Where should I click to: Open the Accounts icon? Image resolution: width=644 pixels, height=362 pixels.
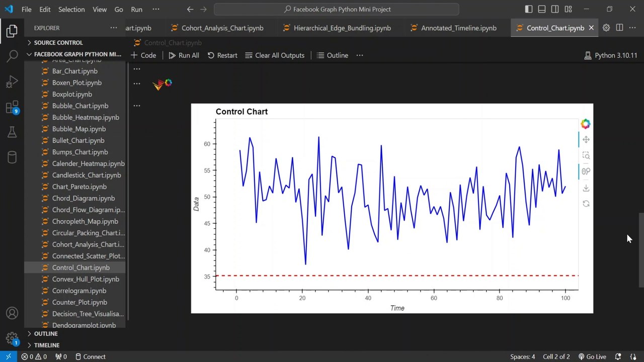12,314
